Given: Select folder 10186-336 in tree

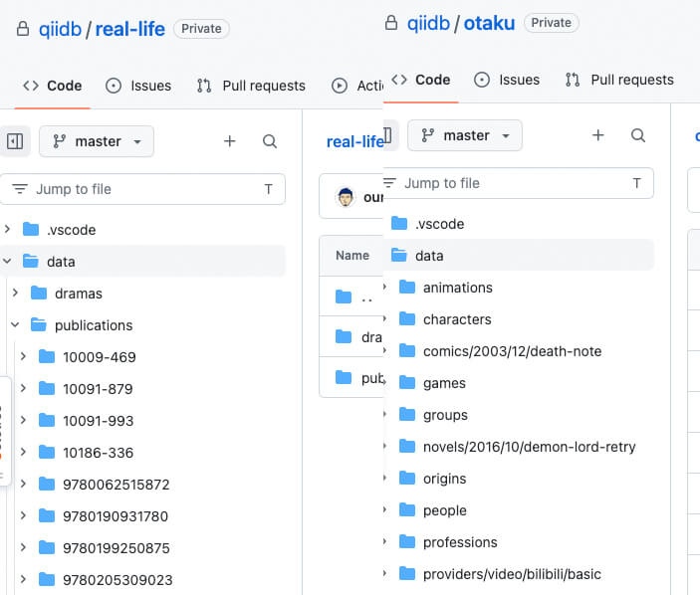Looking at the screenshot, I should point(99,453).
